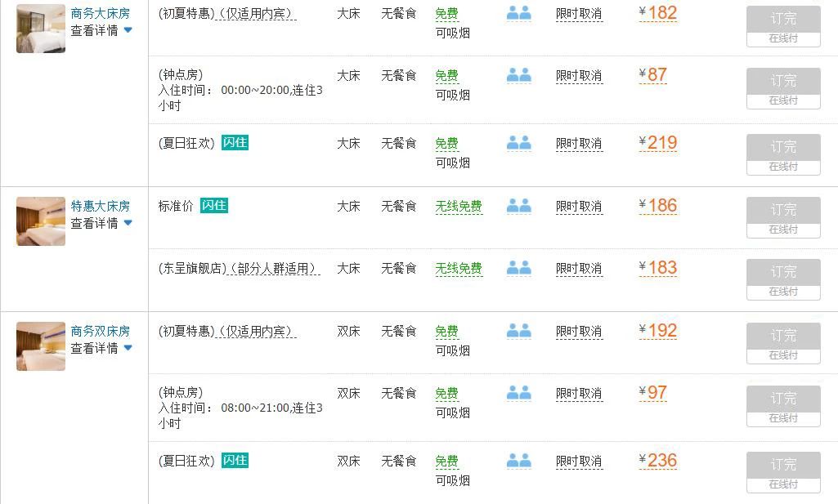Expand 查看详情 under 商务双床房
This screenshot has width=838, height=504.
tap(93, 347)
